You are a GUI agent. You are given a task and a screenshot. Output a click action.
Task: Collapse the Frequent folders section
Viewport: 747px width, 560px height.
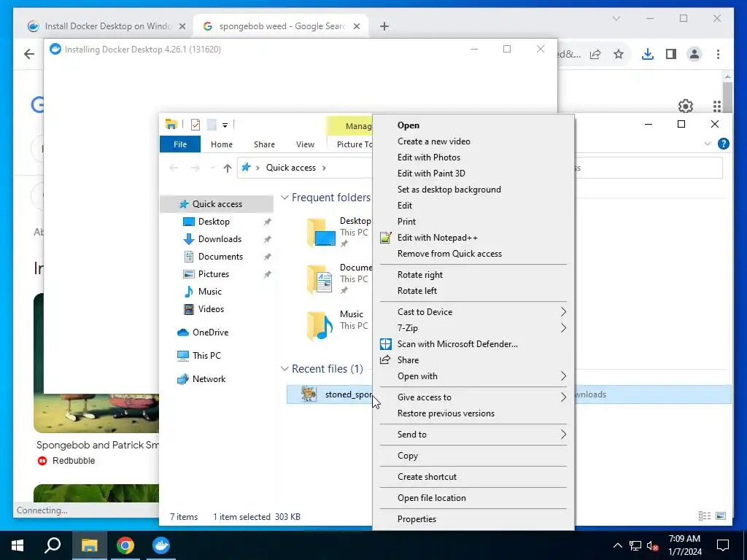pyautogui.click(x=285, y=197)
